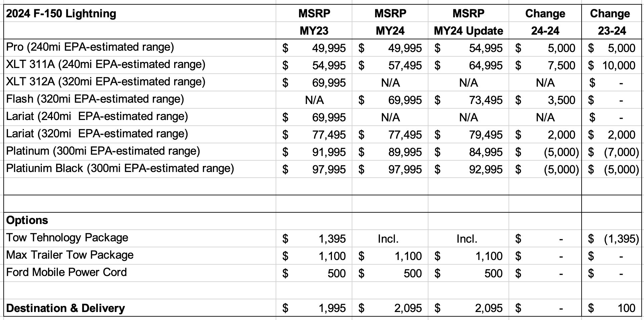This screenshot has width=644, height=320.
Task: Select the Change 24-24 header cell
Action: (545, 22)
